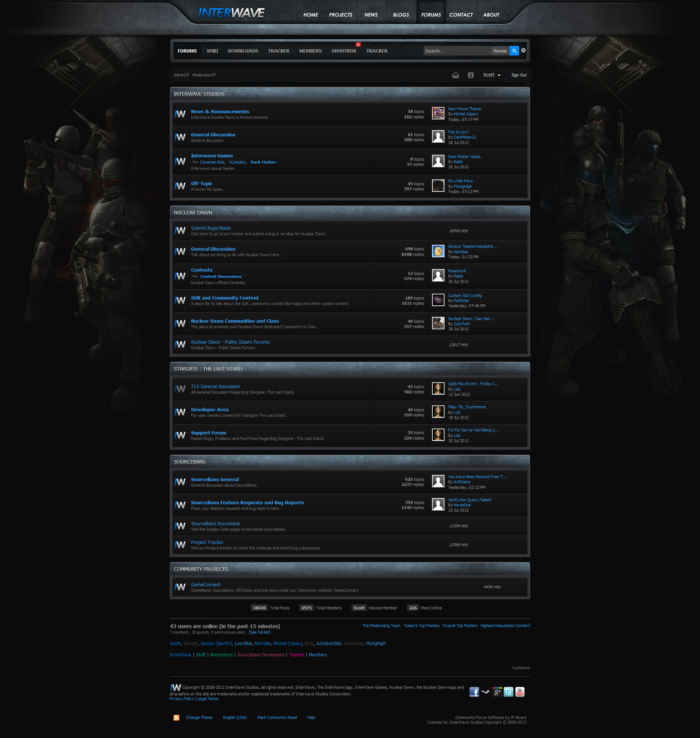Open the Change Theme selector
Image resolution: width=700 pixels, height=738 pixels.
tap(199, 717)
